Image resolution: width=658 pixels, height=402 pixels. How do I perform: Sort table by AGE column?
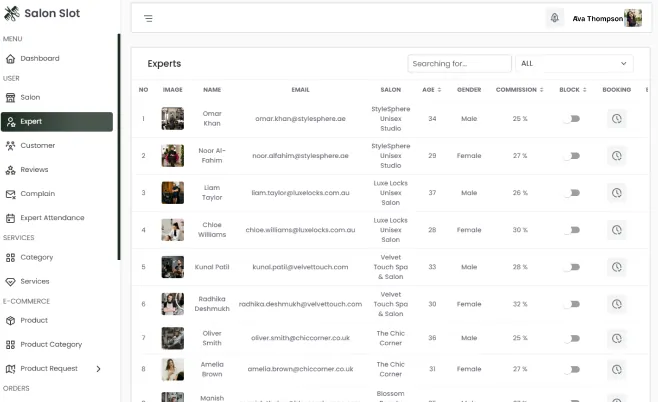pyautogui.click(x=439, y=90)
